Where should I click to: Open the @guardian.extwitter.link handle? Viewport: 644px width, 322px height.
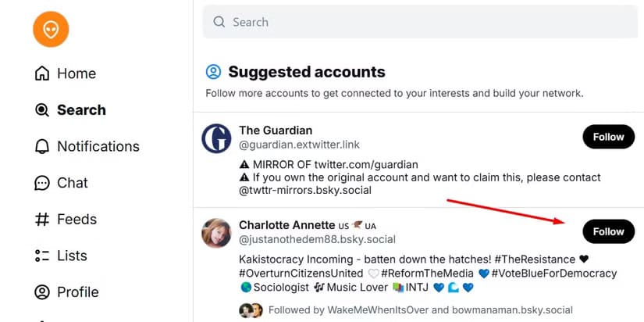point(300,145)
